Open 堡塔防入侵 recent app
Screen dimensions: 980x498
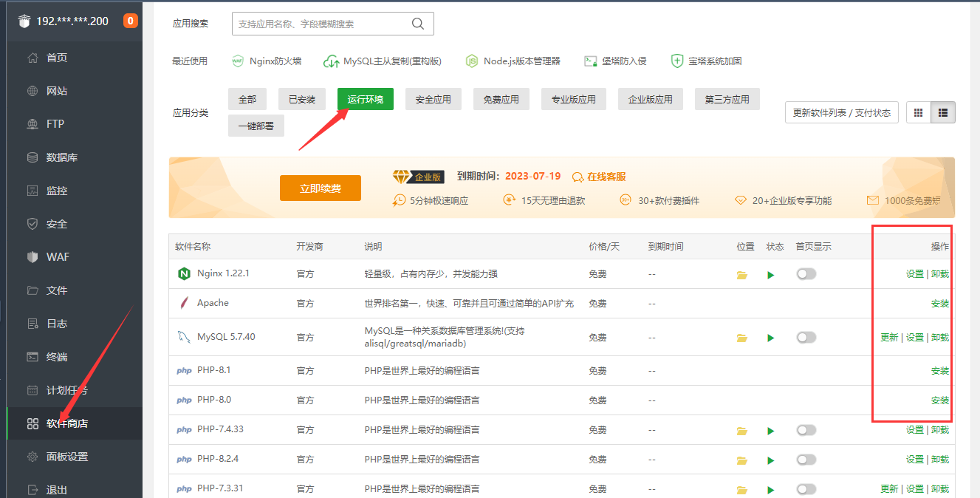[x=615, y=61]
